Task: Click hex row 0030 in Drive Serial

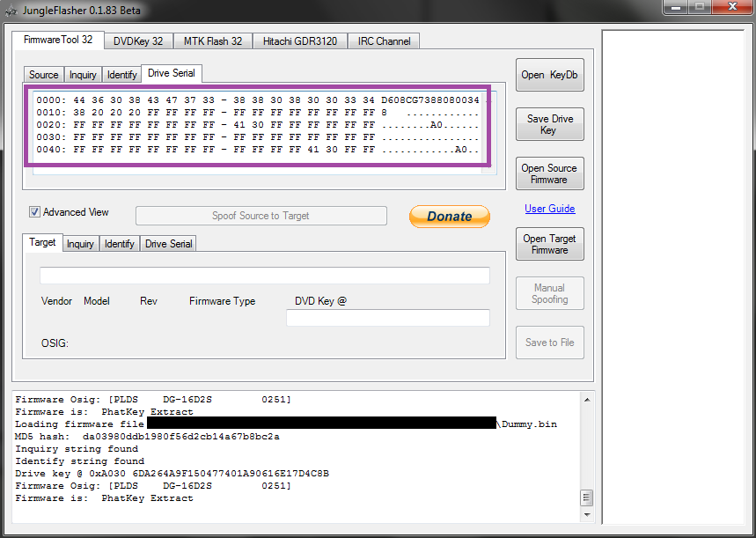Action: [x=258, y=137]
